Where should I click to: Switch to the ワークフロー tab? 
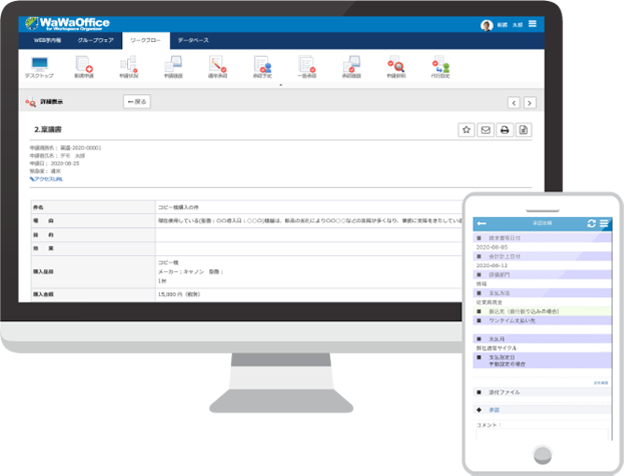point(145,41)
